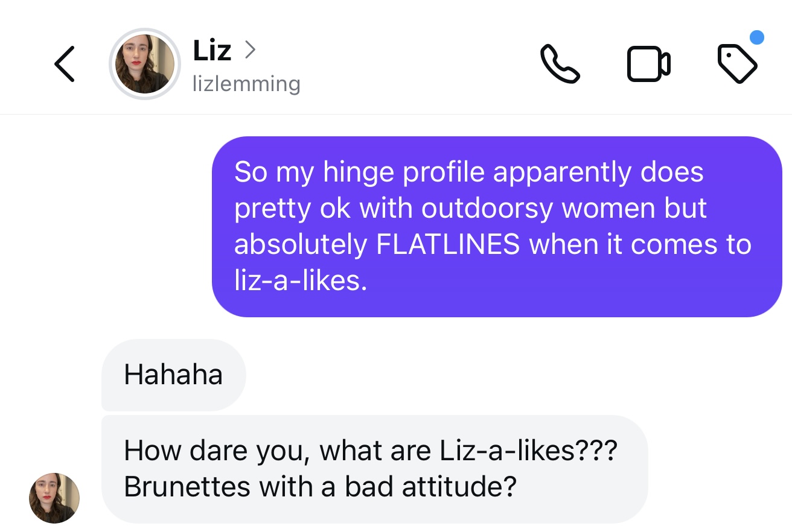Viewport: 792px width, 532px height.
Task: Tap the phone handset icon in the toolbar
Action: click(560, 63)
